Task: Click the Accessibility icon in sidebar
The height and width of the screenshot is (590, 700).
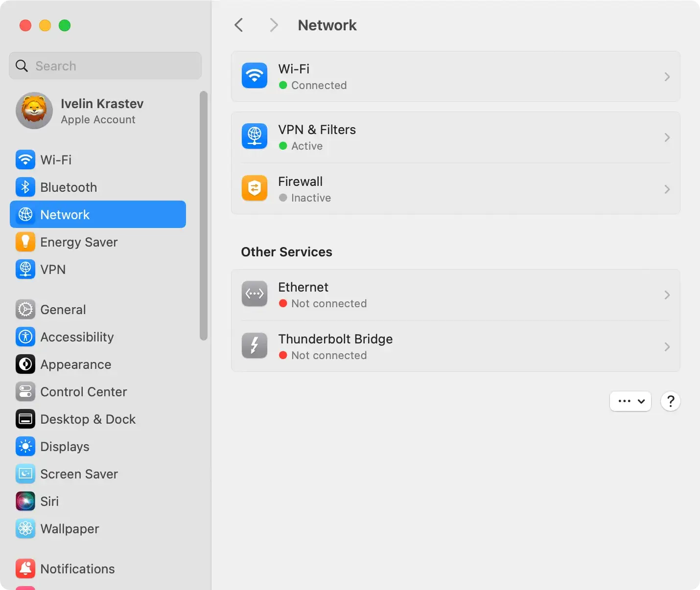Action: [25, 337]
